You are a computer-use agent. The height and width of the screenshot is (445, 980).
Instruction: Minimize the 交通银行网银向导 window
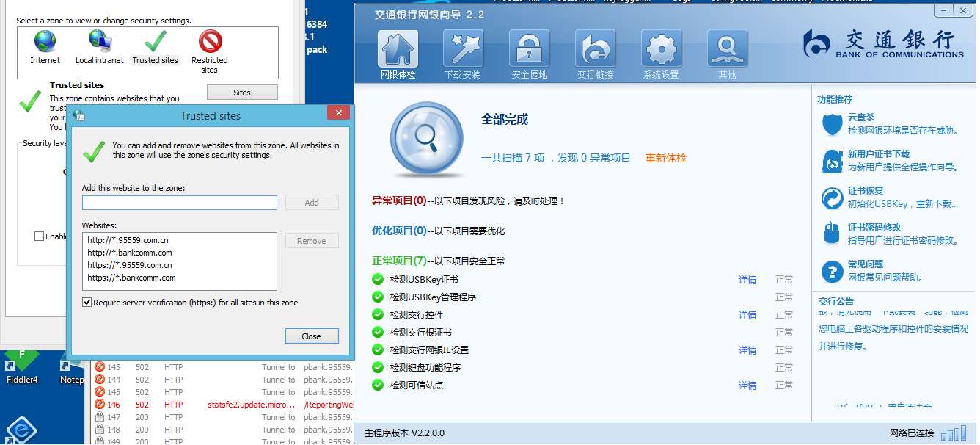(945, 10)
